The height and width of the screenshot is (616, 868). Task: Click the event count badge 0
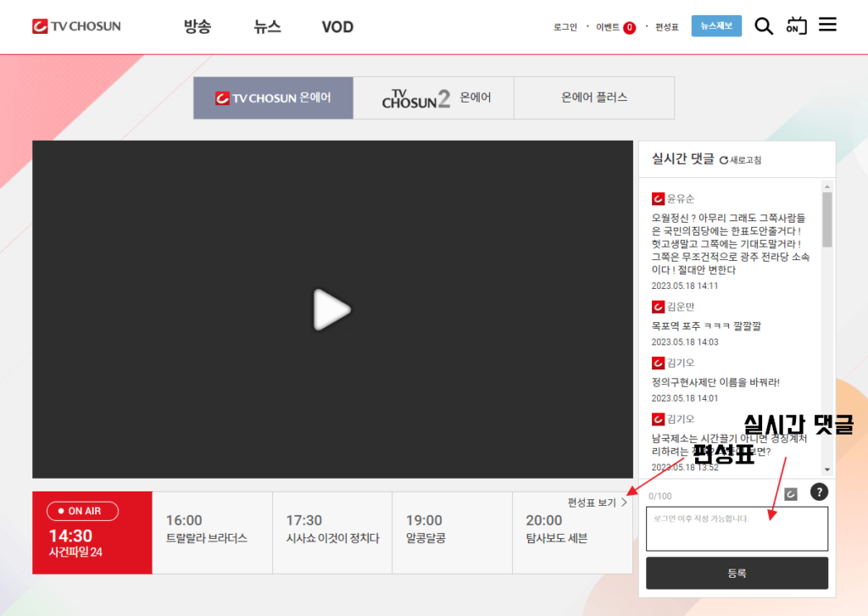[x=630, y=27]
